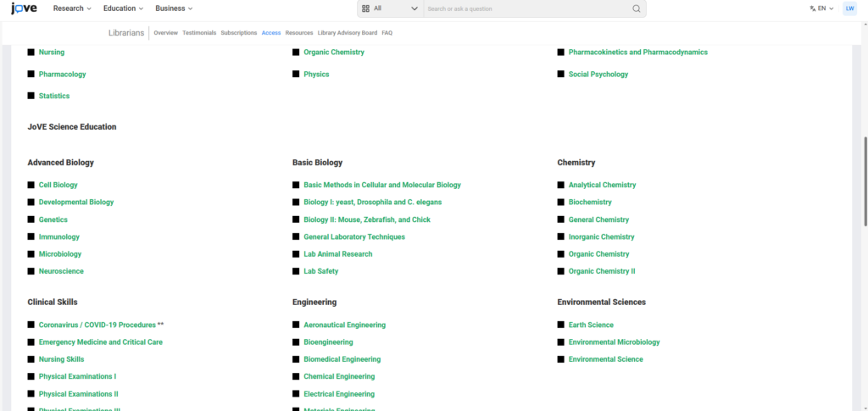Click the JoVE logo
Viewport: 868px width, 411px height.
pyautogui.click(x=23, y=8)
